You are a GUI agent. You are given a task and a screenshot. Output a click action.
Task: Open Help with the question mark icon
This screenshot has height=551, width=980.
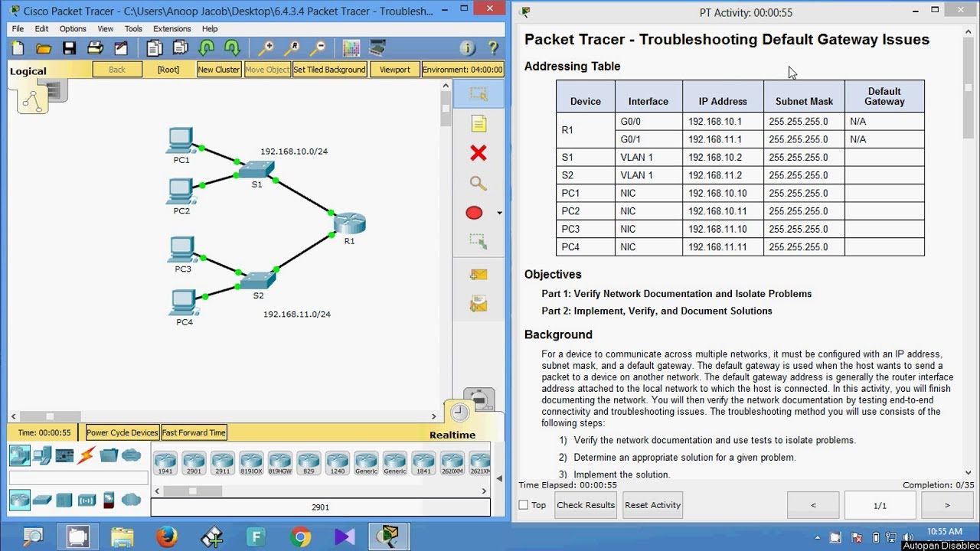(x=493, y=48)
